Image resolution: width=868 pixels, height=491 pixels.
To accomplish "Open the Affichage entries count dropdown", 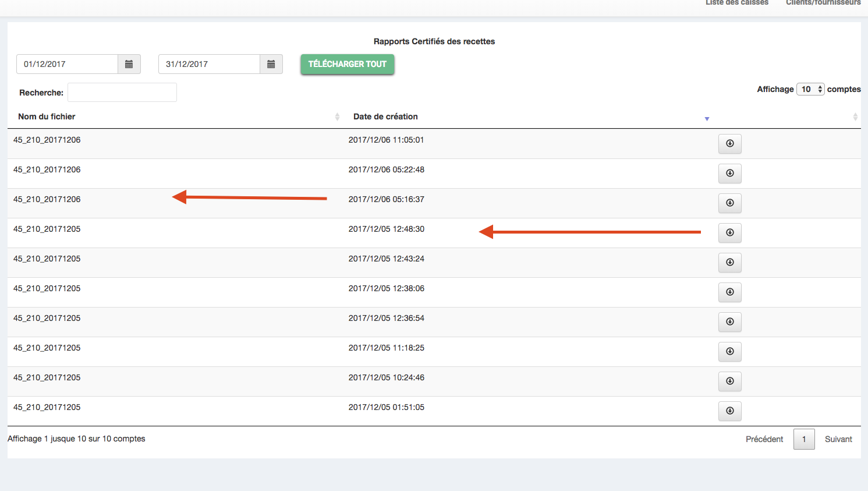I will (810, 89).
